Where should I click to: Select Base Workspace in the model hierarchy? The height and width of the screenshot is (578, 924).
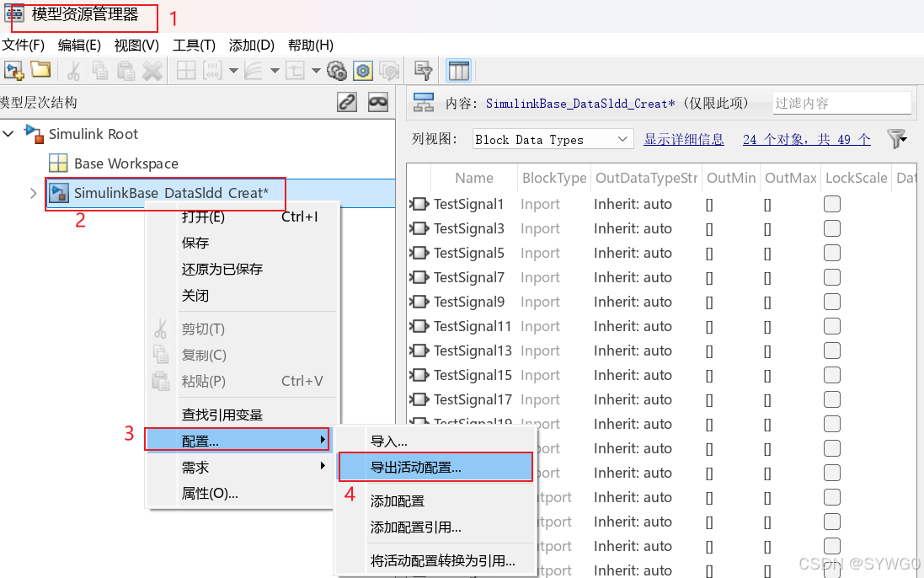pyautogui.click(x=126, y=163)
